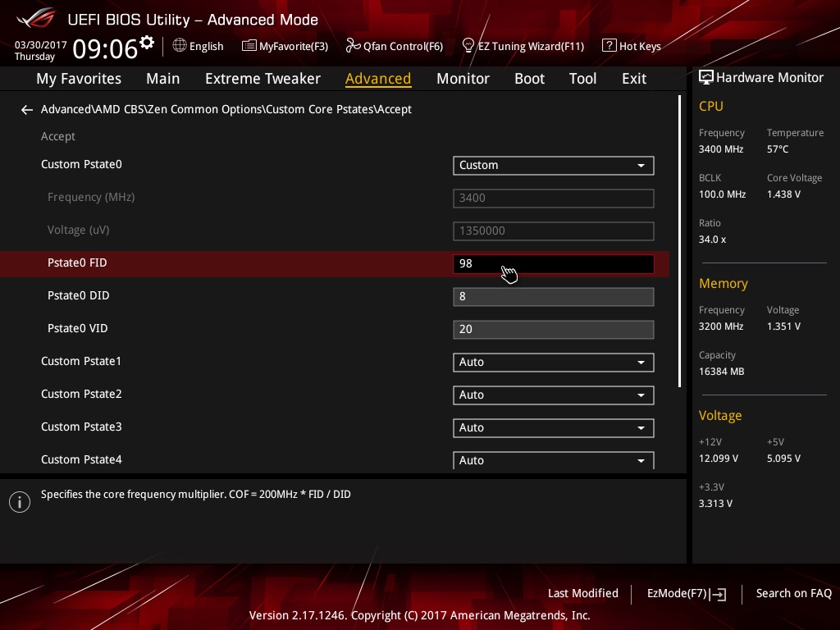Click the Core Voltage 1.438 V value
The height and width of the screenshot is (630, 840).
[783, 194]
